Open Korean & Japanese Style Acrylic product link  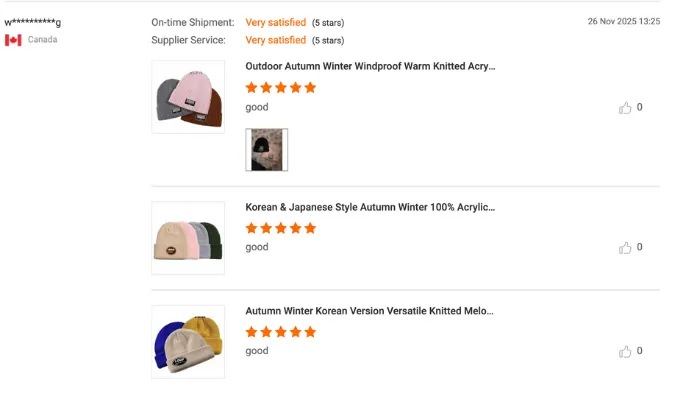(x=370, y=207)
